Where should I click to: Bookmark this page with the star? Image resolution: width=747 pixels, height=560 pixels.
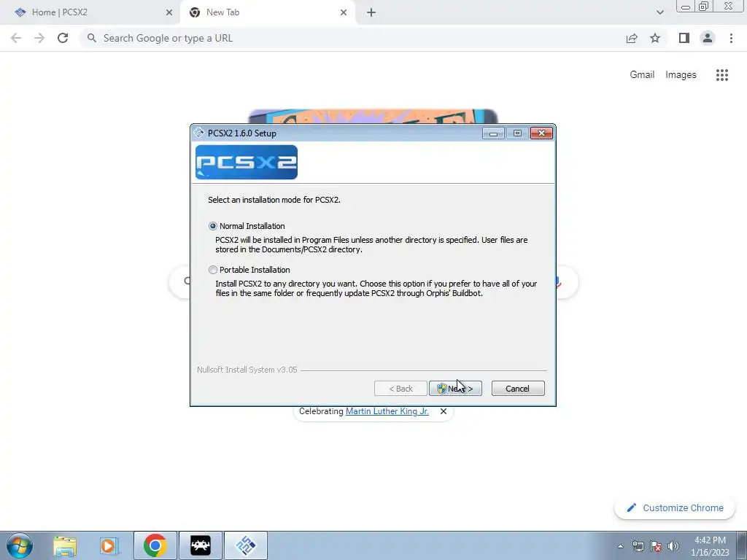[655, 38]
